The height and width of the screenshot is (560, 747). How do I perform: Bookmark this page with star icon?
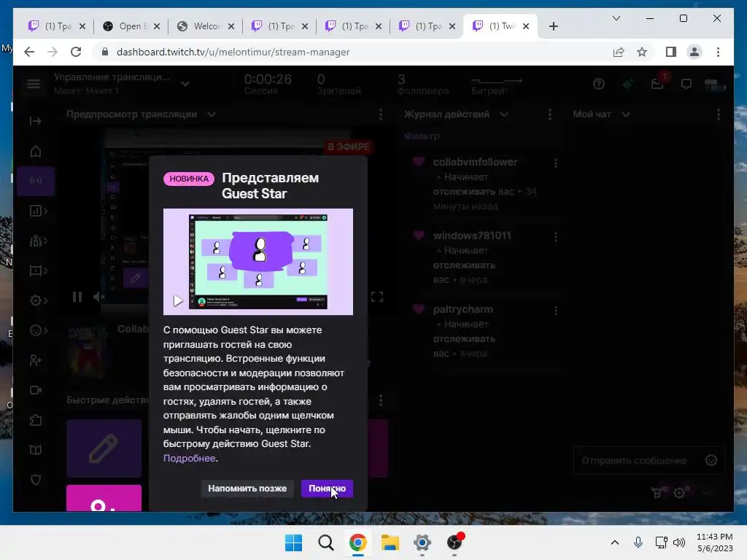point(642,52)
